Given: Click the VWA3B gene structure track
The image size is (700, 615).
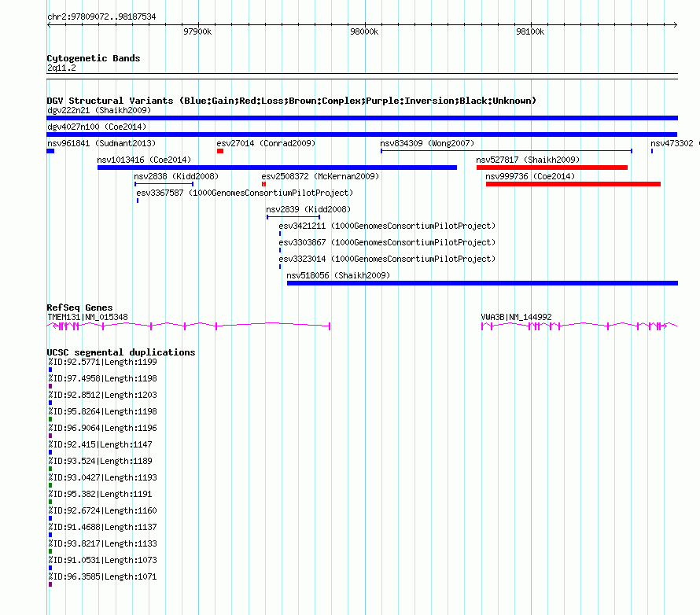Looking at the screenshot, I should coord(579,326).
